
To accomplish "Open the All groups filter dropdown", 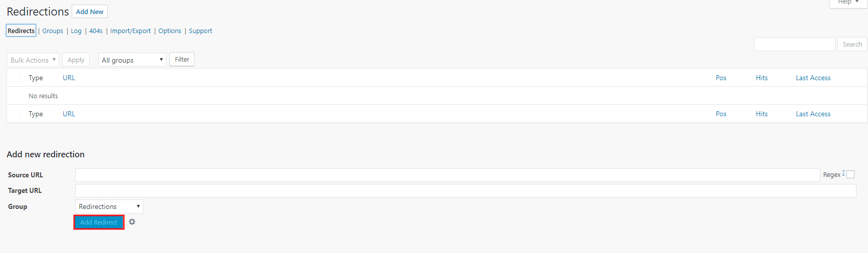I will tap(132, 60).
